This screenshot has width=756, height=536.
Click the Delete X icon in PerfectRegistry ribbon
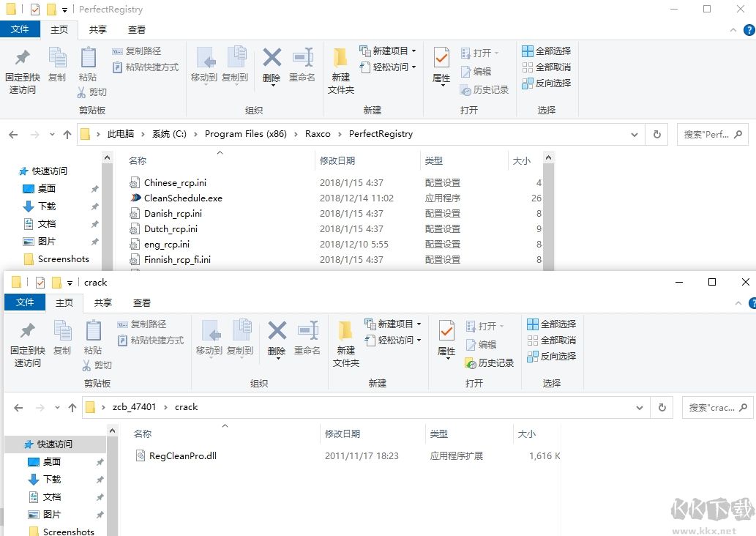(x=272, y=58)
